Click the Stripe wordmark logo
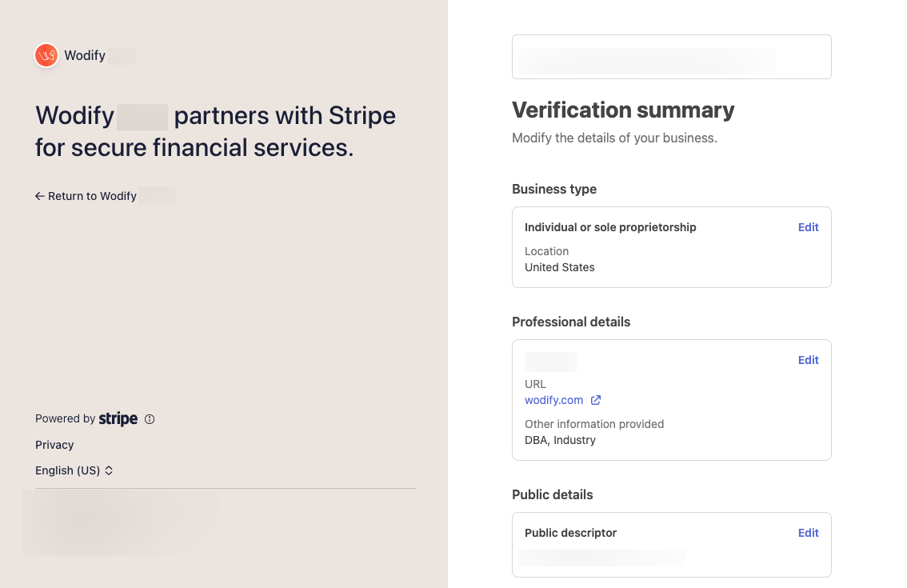The width and height of the screenshot is (907, 588). [118, 418]
